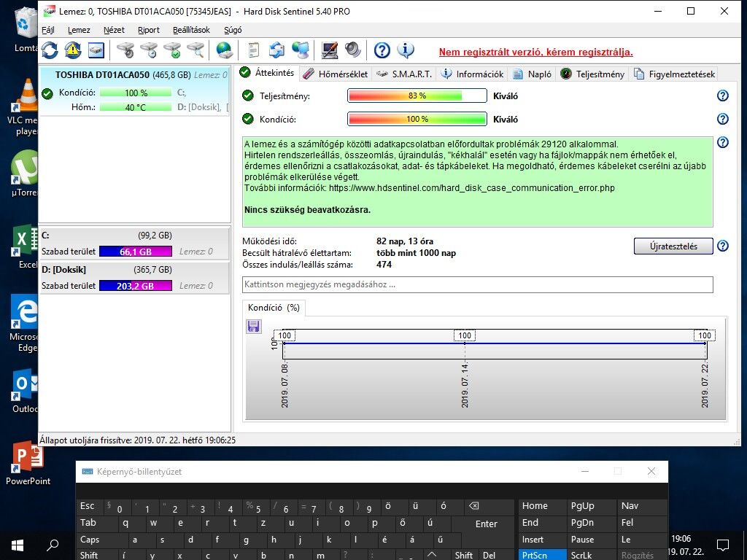Open the Fájl menu
The image size is (747, 560).
click(48, 30)
